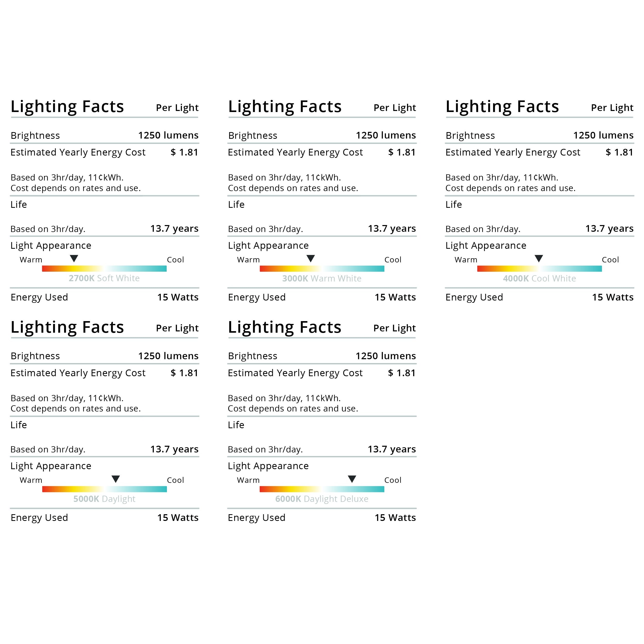The image size is (644, 644).
Task: Click the warm-cool gradient bar above 2700K Soft White
Action: (x=104, y=269)
